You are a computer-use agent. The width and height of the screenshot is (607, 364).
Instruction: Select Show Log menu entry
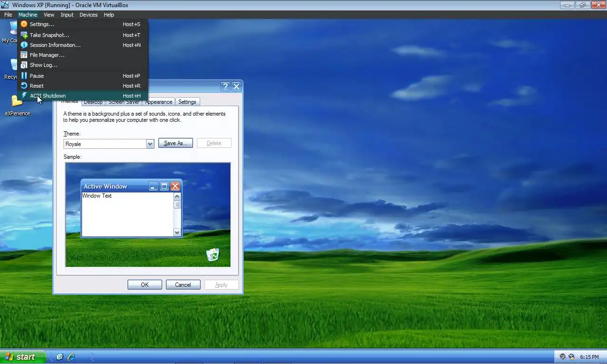83,65
